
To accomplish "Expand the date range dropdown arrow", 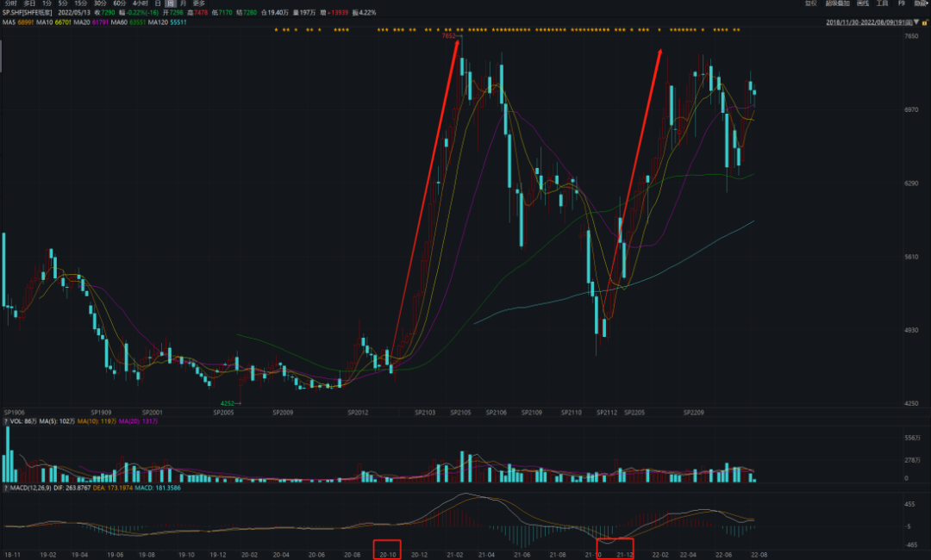I will [x=916, y=22].
